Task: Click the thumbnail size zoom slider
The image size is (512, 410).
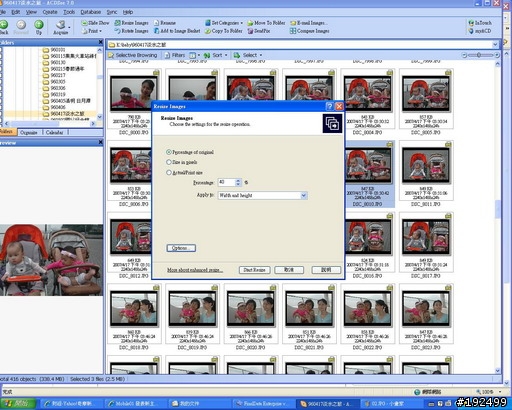Action: pos(480,55)
